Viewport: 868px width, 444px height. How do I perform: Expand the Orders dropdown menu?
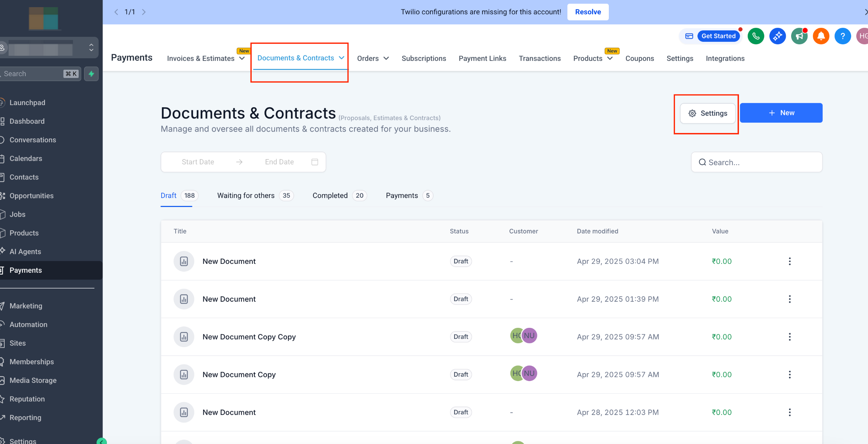point(386,58)
